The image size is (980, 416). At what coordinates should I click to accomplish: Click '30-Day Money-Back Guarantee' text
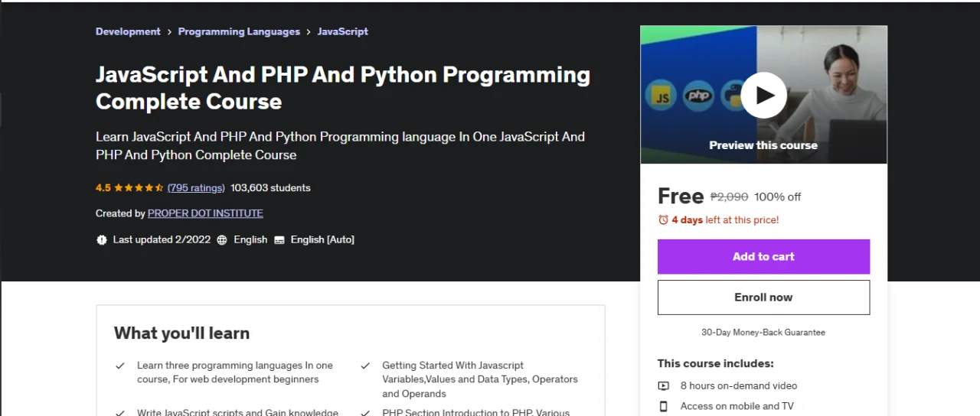pyautogui.click(x=763, y=333)
